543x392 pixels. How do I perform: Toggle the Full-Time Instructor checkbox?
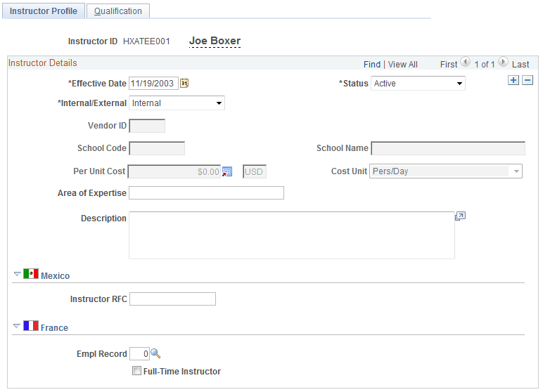pos(136,371)
